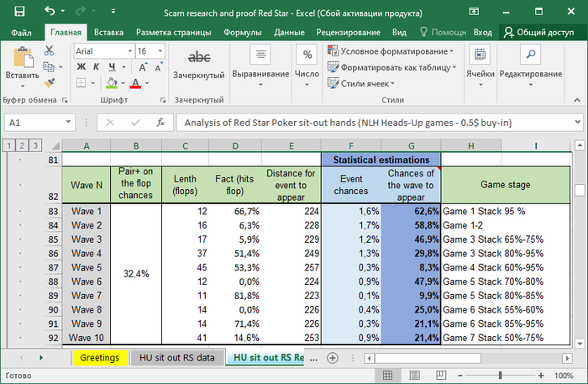The width and height of the screenshot is (588, 384).
Task: Select the 62,6% cell
Action: (411, 211)
